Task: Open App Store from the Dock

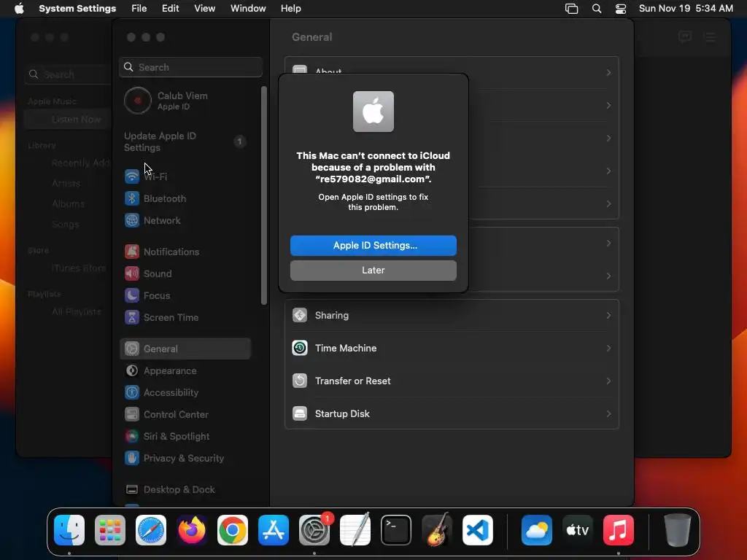Action: tap(274, 530)
